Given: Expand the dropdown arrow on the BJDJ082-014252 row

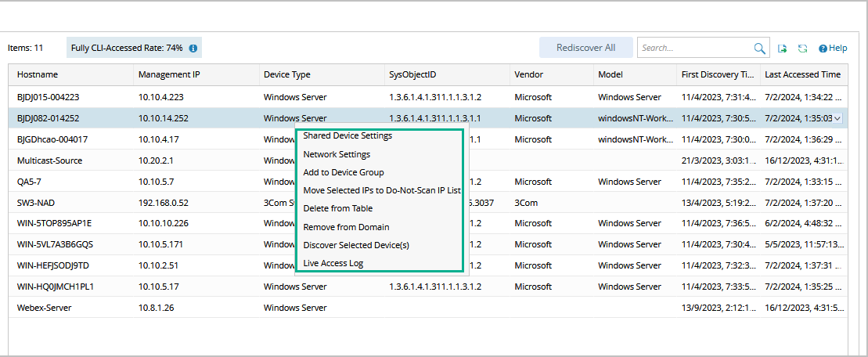Looking at the screenshot, I should click(837, 118).
